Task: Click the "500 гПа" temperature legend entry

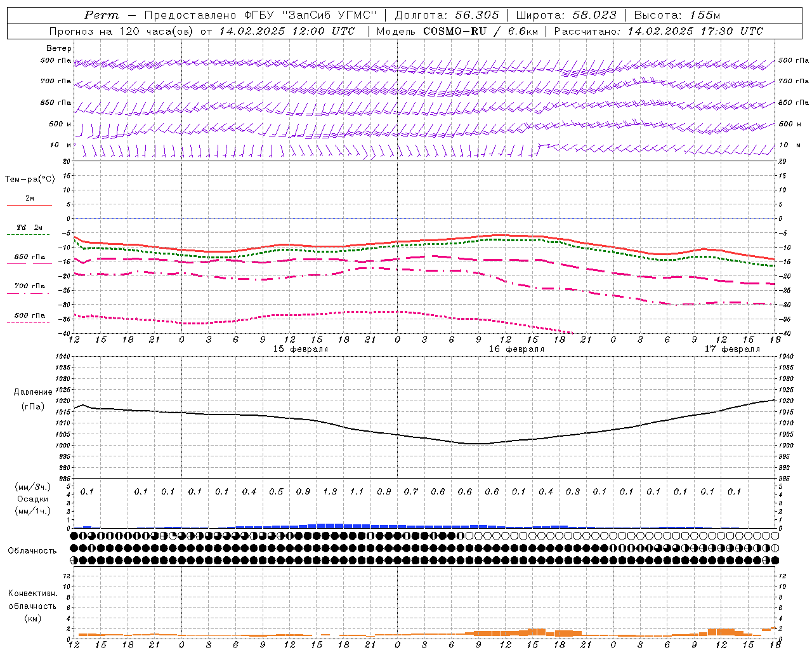Action: pos(30,315)
